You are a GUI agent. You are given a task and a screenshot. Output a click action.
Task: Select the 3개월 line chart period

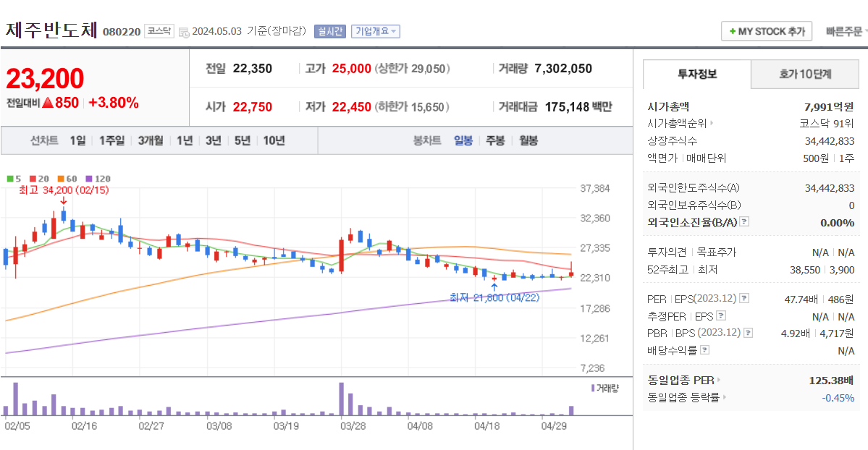[151, 140]
